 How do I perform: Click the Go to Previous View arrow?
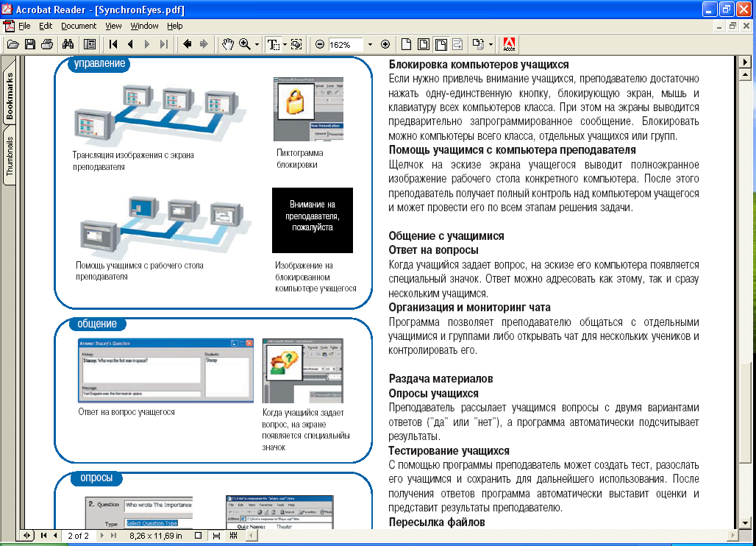coord(187,44)
